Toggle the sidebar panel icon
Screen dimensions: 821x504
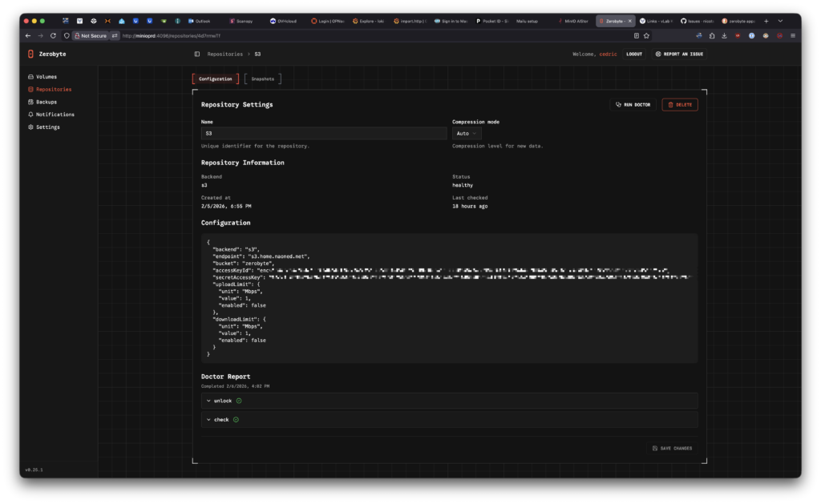pos(197,54)
